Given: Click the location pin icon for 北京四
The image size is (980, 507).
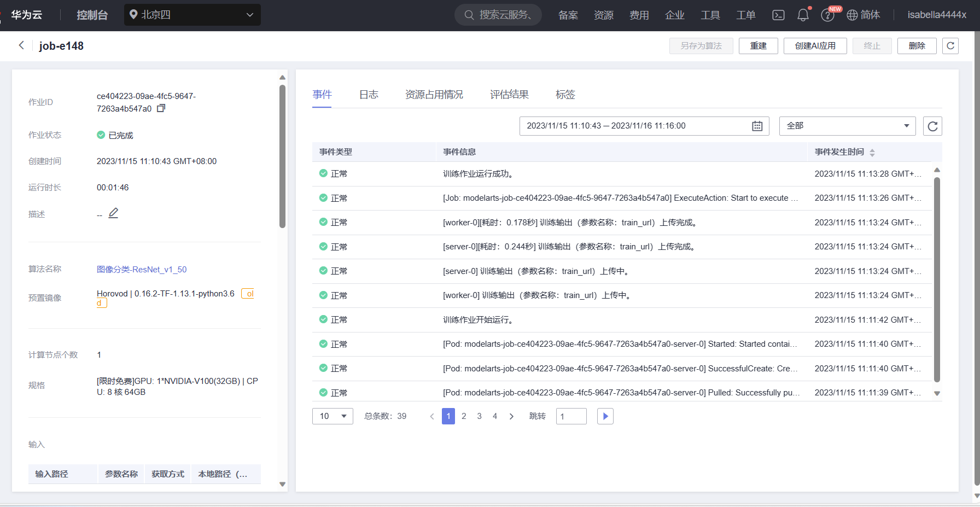Looking at the screenshot, I should tap(133, 15).
